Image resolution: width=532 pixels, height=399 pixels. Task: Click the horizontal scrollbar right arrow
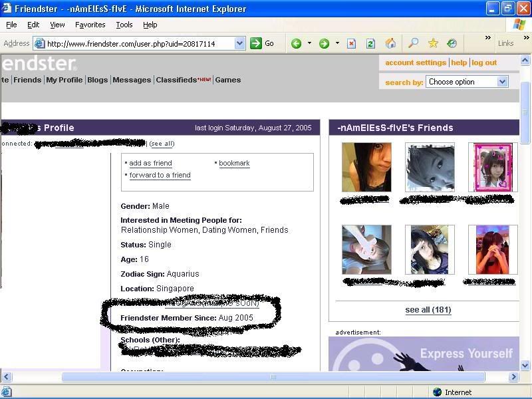[x=513, y=376]
